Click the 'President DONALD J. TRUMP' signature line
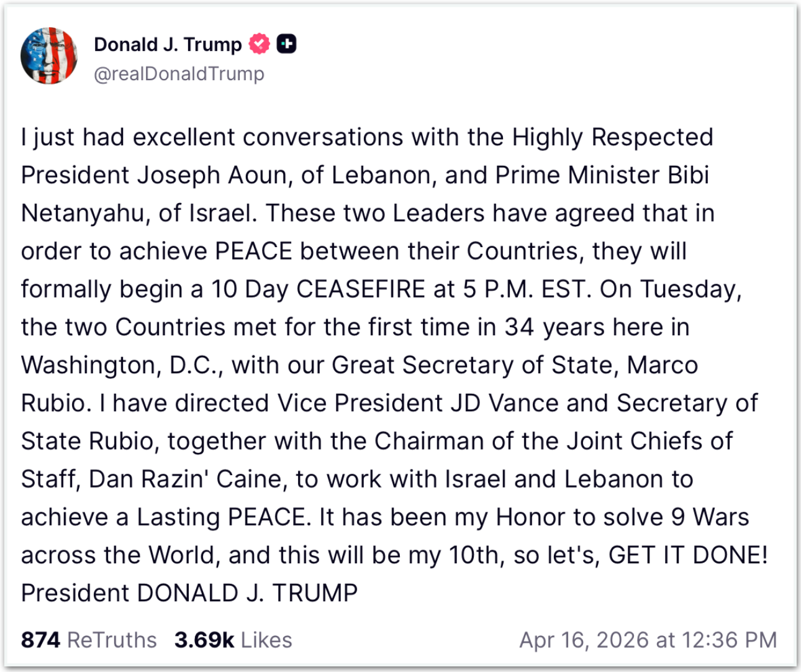Image resolution: width=801 pixels, height=672 pixels. coord(189,593)
